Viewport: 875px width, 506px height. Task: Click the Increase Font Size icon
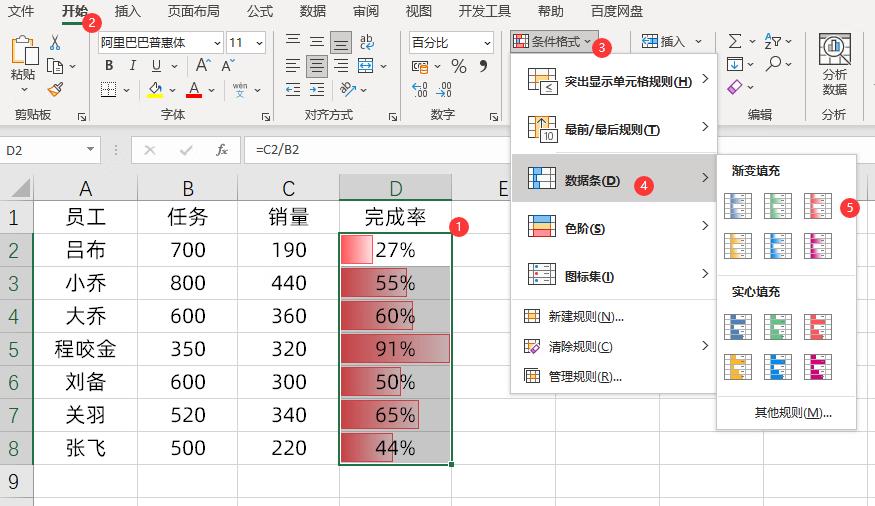(204, 66)
